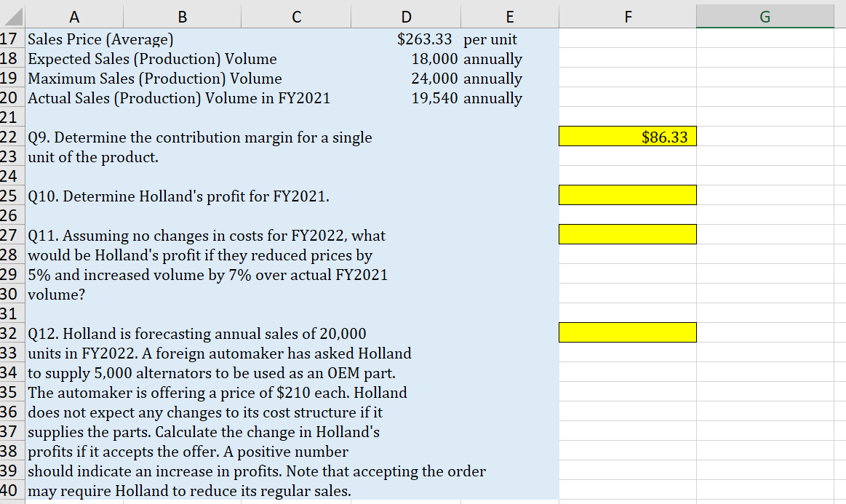Select column header F
Image resolution: width=846 pixels, height=504 pixels.
(627, 16)
